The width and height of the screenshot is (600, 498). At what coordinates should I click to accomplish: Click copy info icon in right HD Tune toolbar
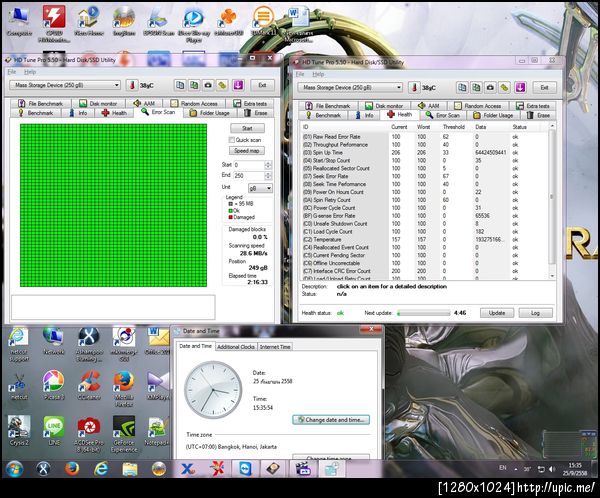[x=462, y=87]
